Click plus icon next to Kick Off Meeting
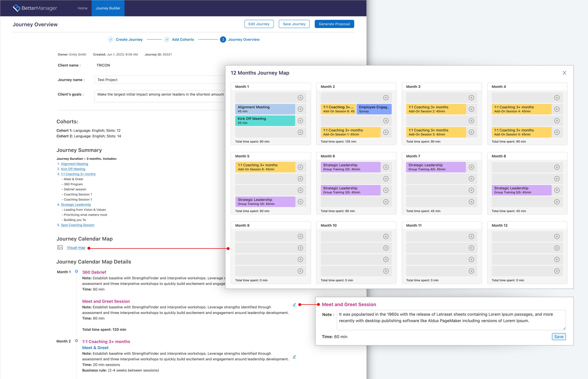This screenshot has height=379, width=588. (300, 121)
